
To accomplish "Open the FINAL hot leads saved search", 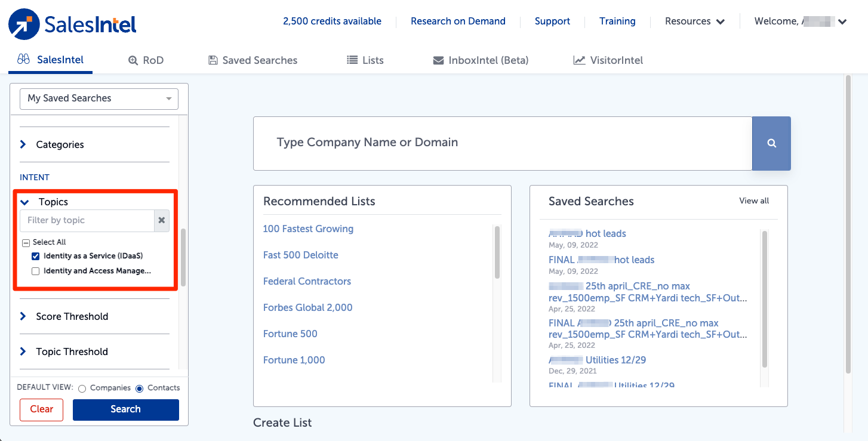I will pyautogui.click(x=602, y=260).
